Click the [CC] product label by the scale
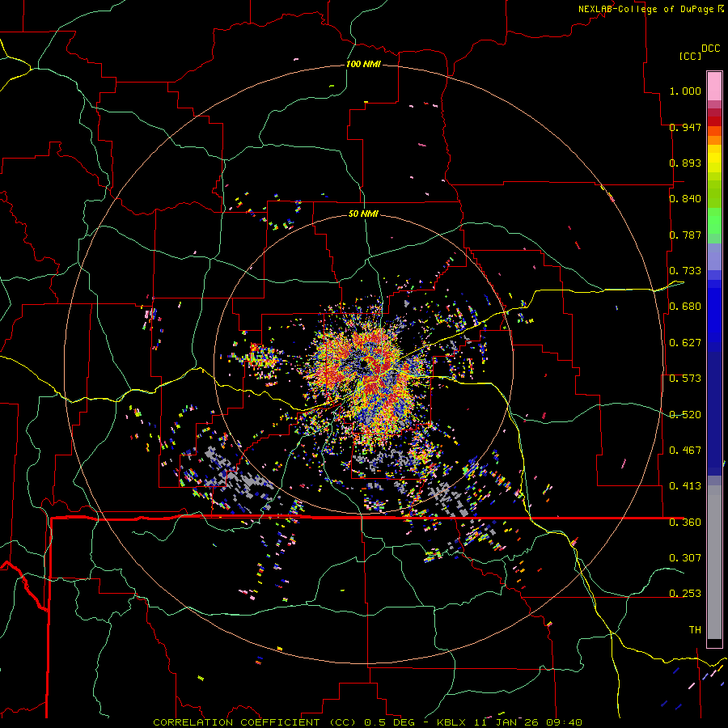The height and width of the screenshot is (728, 728). [690, 56]
